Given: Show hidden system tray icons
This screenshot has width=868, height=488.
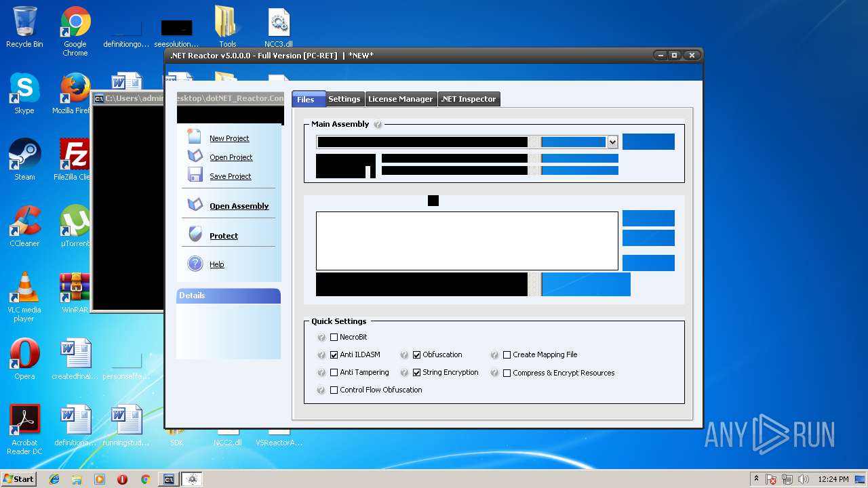Looking at the screenshot, I should pyautogui.click(x=756, y=479).
